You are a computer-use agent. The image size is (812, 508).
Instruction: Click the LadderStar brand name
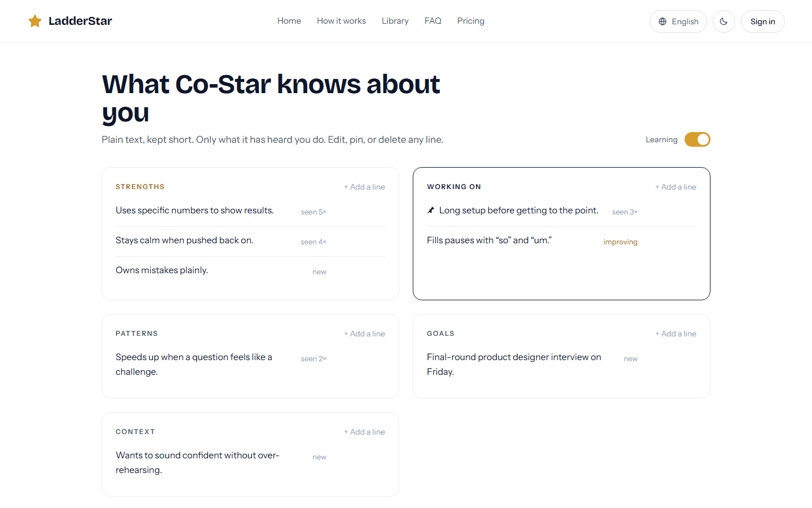(80, 21)
